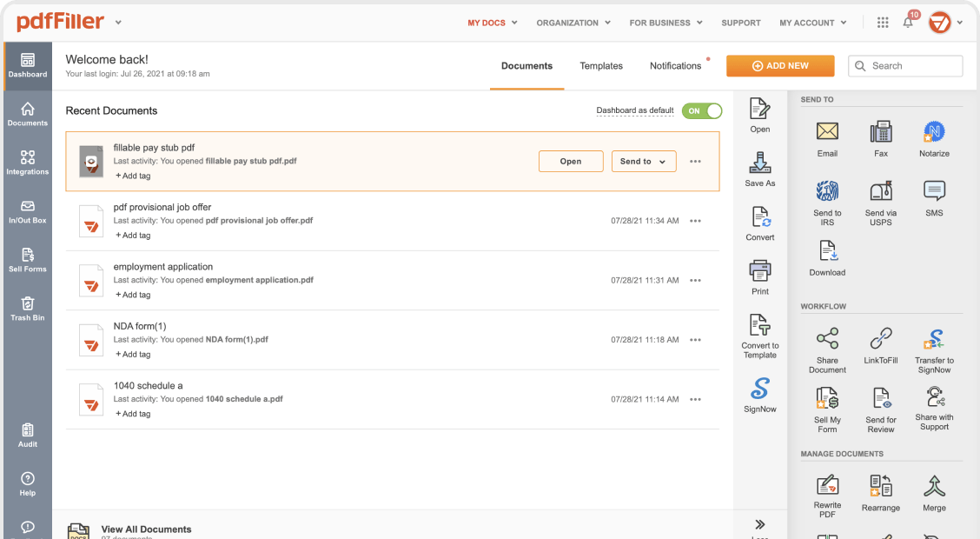This screenshot has height=539, width=980.
Task: Click the Notarize icon in Send To
Action: click(x=934, y=133)
